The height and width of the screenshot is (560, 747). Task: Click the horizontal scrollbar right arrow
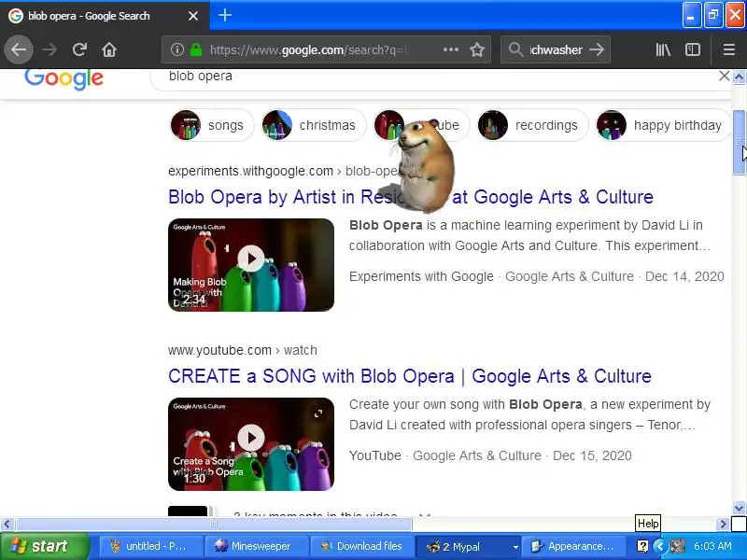(723, 525)
